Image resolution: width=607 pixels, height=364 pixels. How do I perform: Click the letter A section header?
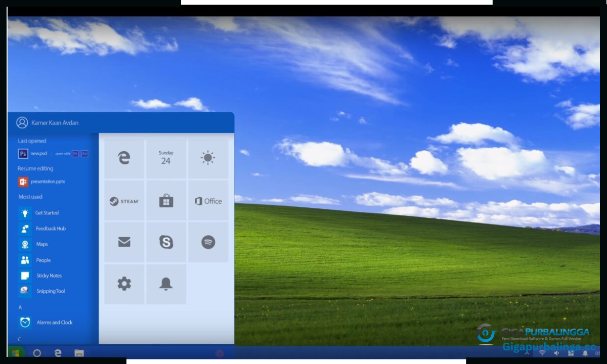tap(20, 307)
